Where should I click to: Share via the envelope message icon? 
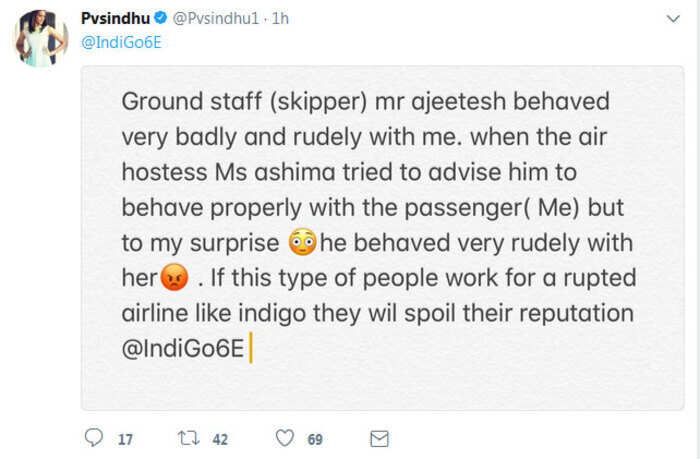[379, 438]
